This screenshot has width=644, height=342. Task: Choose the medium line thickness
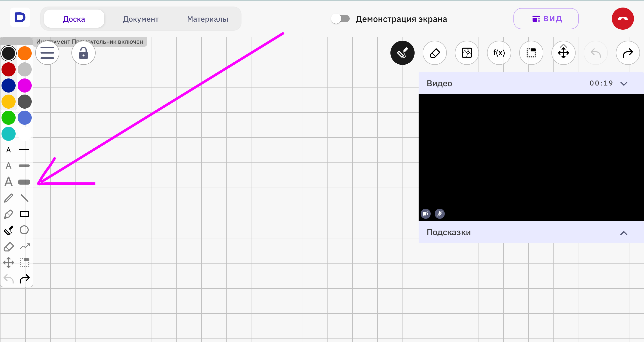(24, 166)
